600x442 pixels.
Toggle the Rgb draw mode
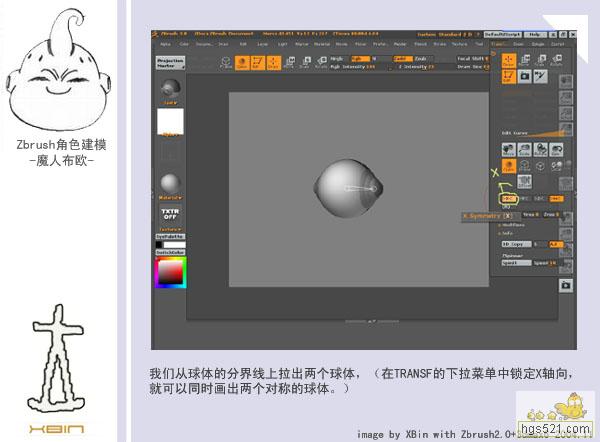tap(360, 59)
